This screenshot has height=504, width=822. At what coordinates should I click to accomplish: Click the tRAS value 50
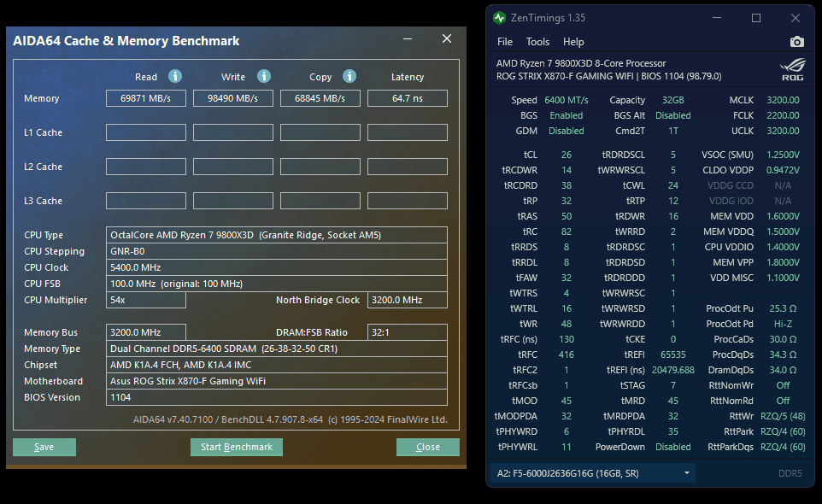(x=567, y=216)
